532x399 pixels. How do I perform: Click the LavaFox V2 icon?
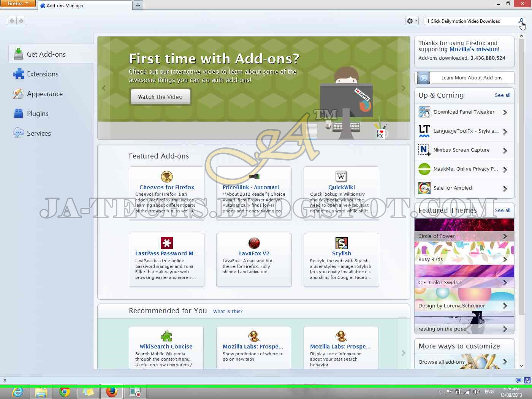click(x=254, y=243)
